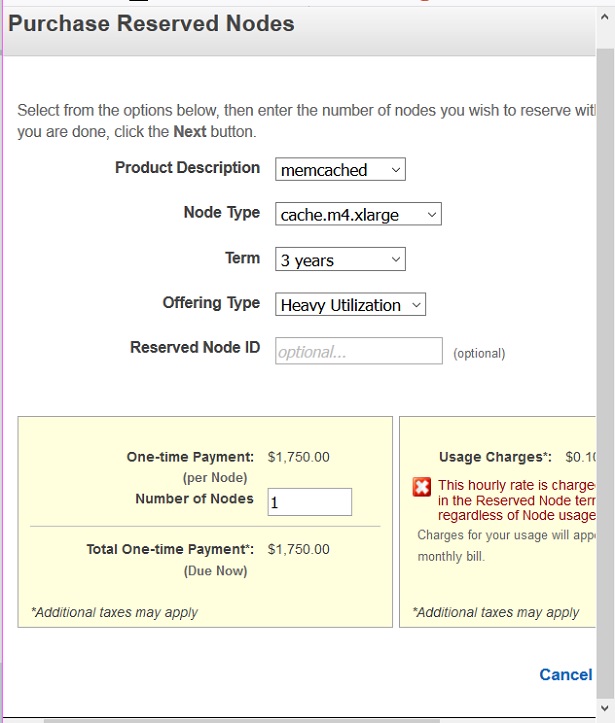The image size is (615, 723).
Task: Focus the Reserved Node ID field
Action: pyautogui.click(x=358, y=351)
